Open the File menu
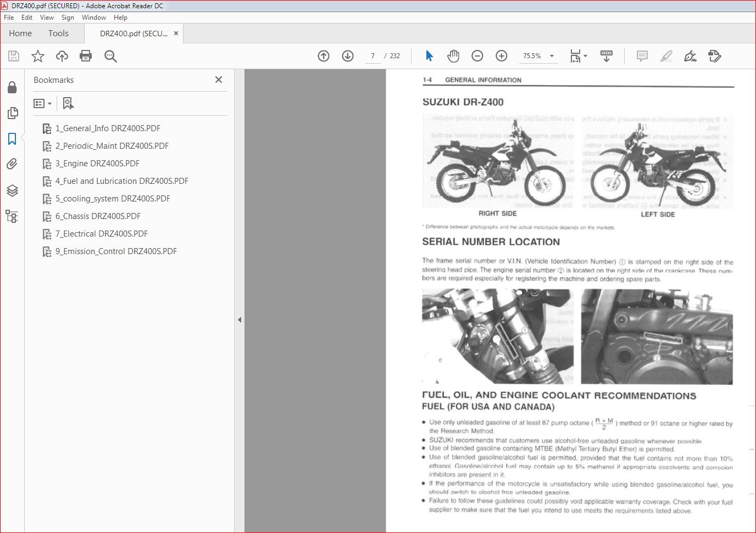Screen dimensions: 756x533 point(9,18)
